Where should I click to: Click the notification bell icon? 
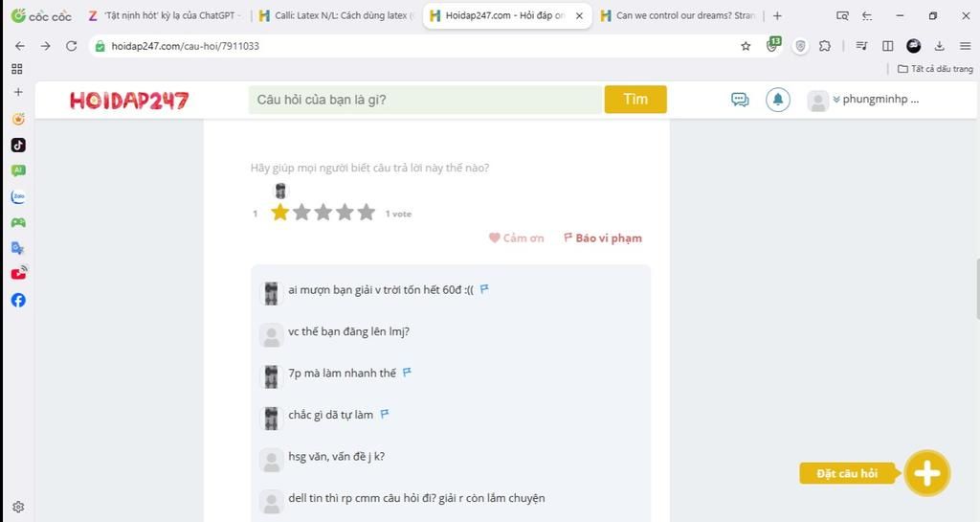click(778, 100)
